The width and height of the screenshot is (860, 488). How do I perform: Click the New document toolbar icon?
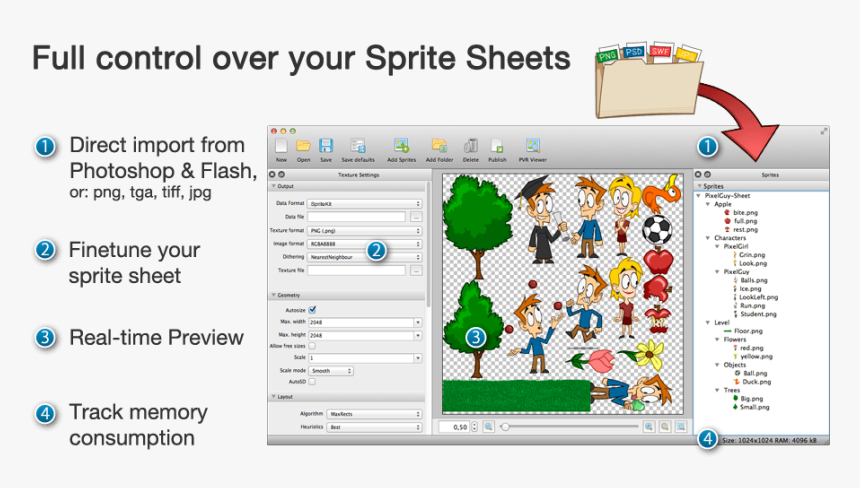pyautogui.click(x=281, y=145)
